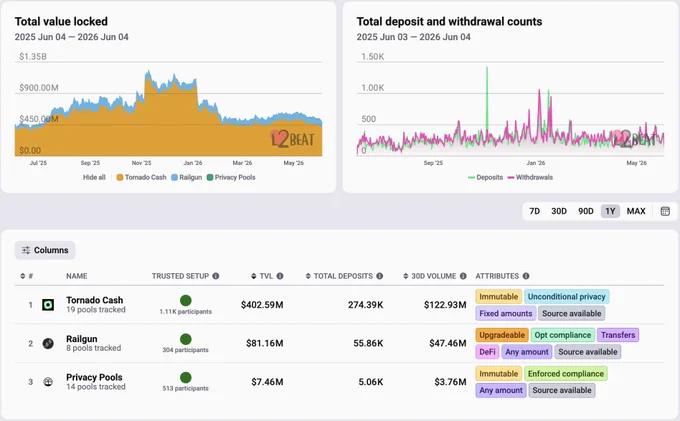The height and width of the screenshot is (421, 680).
Task: Click the Railgun logo icon
Action: [48, 343]
